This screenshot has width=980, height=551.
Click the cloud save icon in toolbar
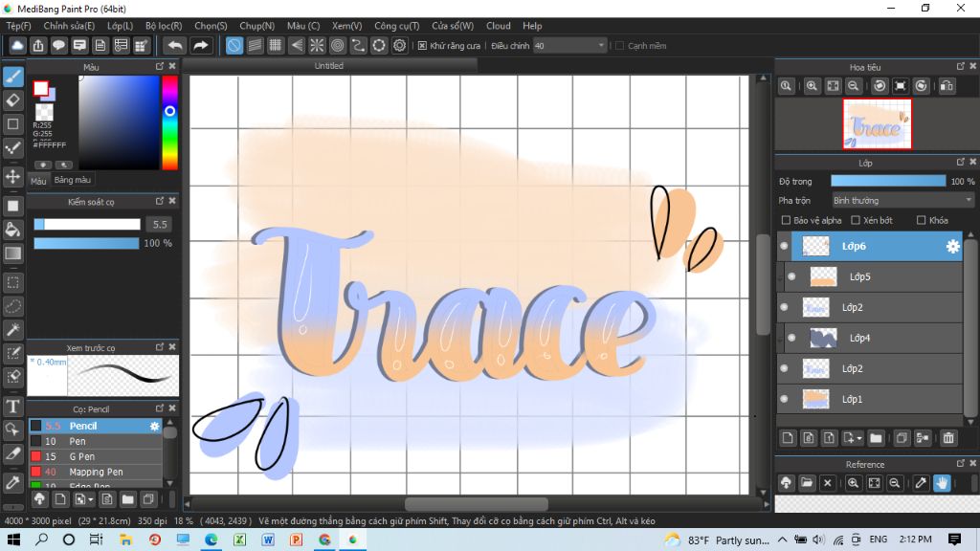tap(17, 46)
